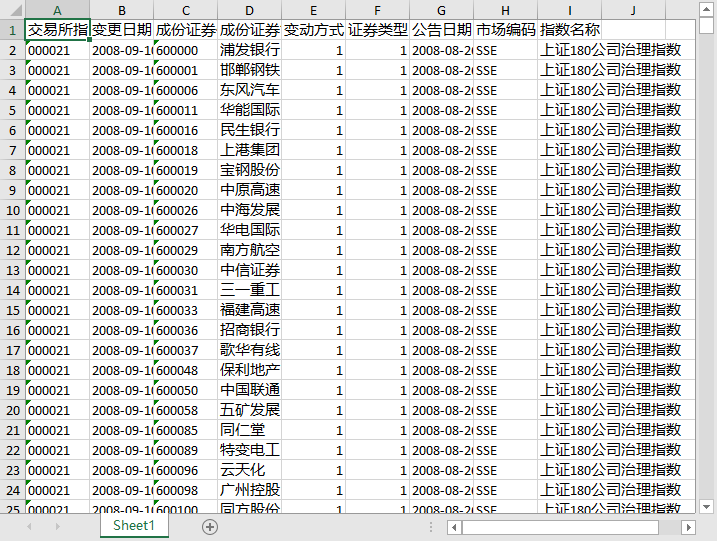
Task: Click cell containing 东风汽车
Action: [x=250, y=90]
